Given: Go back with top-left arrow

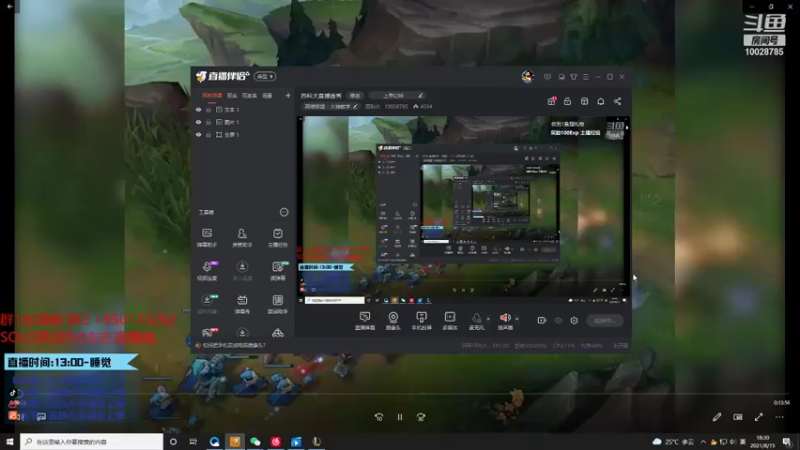Looking at the screenshot, I should (x=9, y=7).
